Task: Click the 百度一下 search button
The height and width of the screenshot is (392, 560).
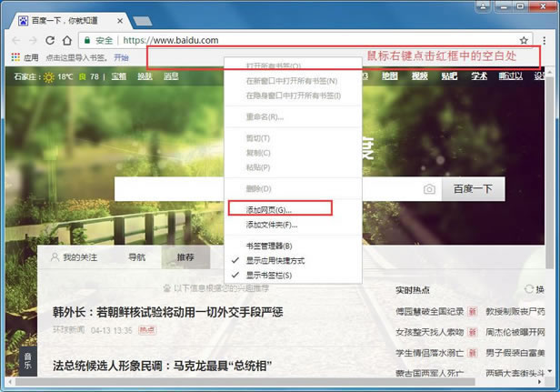Action: [473, 189]
